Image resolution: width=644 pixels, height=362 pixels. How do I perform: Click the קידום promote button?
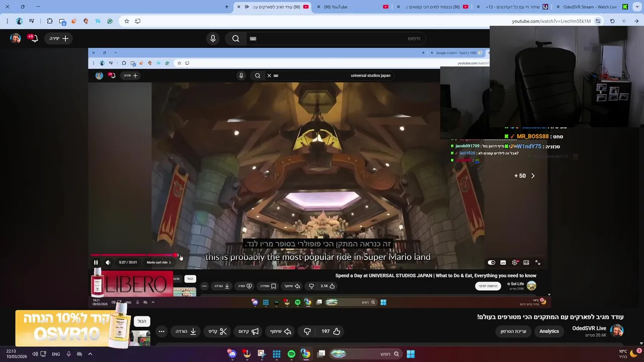pos(249,331)
